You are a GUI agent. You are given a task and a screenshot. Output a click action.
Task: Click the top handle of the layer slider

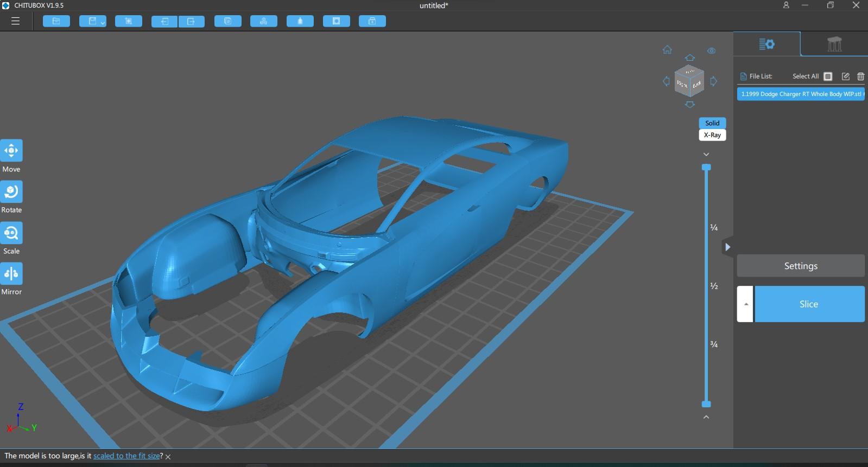coord(706,168)
